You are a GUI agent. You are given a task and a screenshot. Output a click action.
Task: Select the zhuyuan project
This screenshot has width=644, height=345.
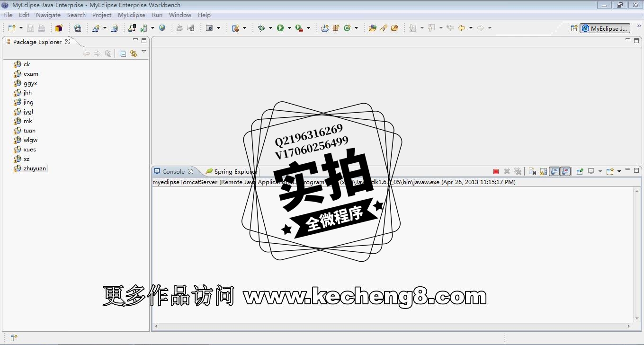coord(30,168)
